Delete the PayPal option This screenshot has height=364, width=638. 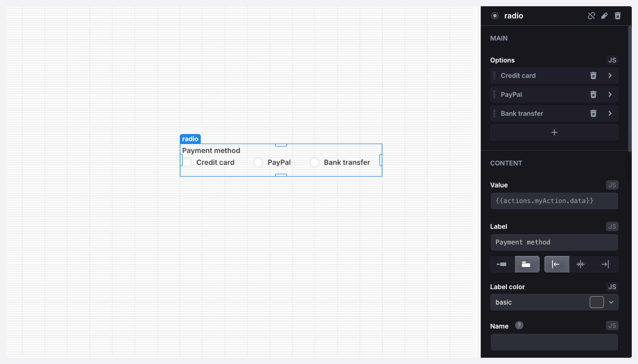(x=593, y=95)
